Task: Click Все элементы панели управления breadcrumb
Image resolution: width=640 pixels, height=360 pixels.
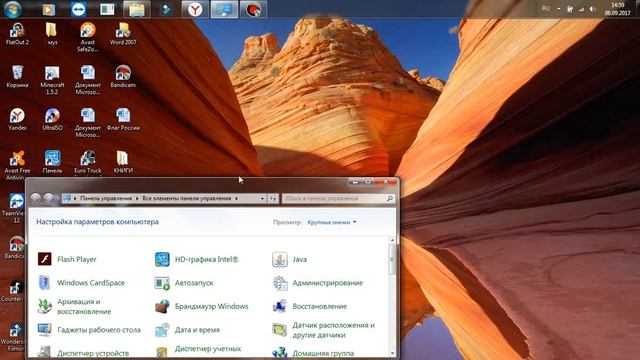Action: (x=187, y=198)
